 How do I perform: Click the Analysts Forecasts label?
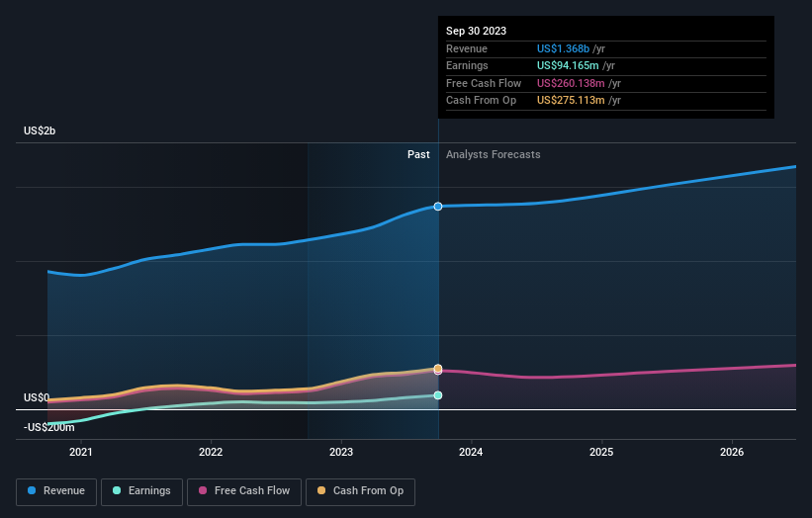[x=493, y=155]
